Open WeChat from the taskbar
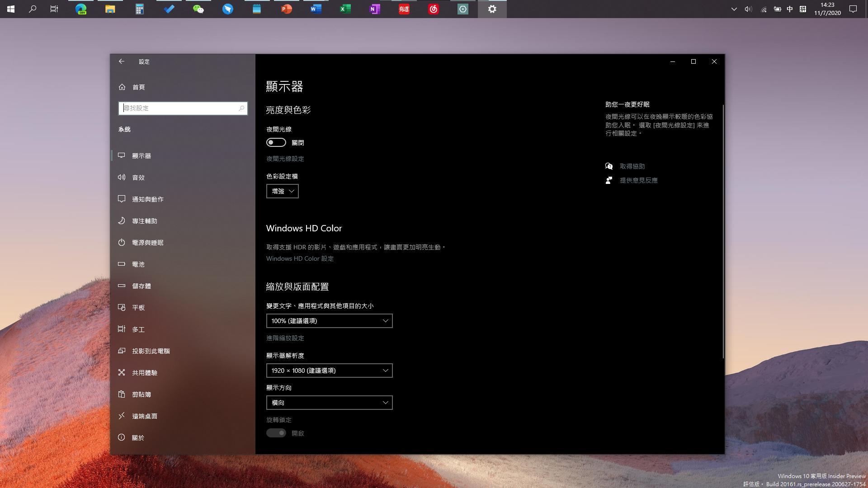The width and height of the screenshot is (868, 488). tap(198, 9)
